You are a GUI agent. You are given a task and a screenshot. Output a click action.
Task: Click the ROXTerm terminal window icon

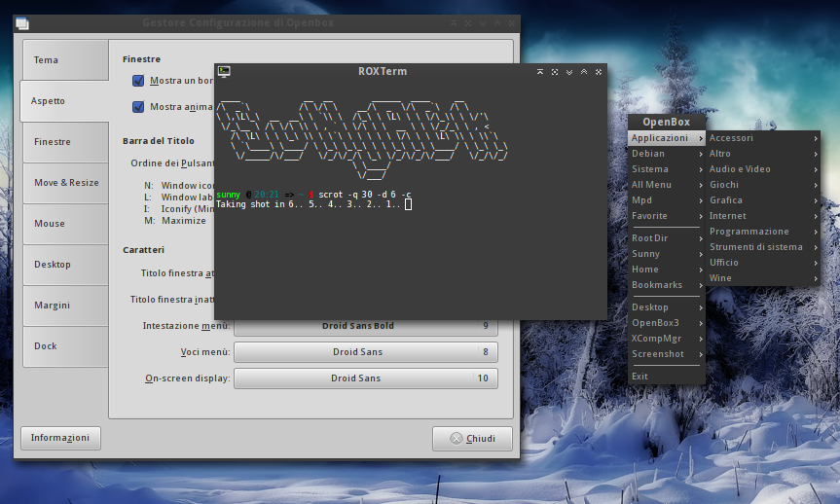[224, 72]
